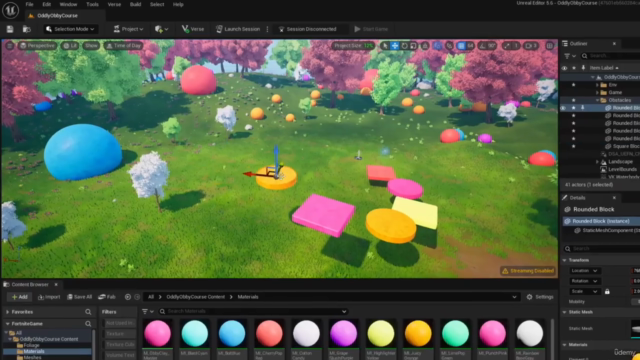Click the Details panel search icon

coord(567,249)
